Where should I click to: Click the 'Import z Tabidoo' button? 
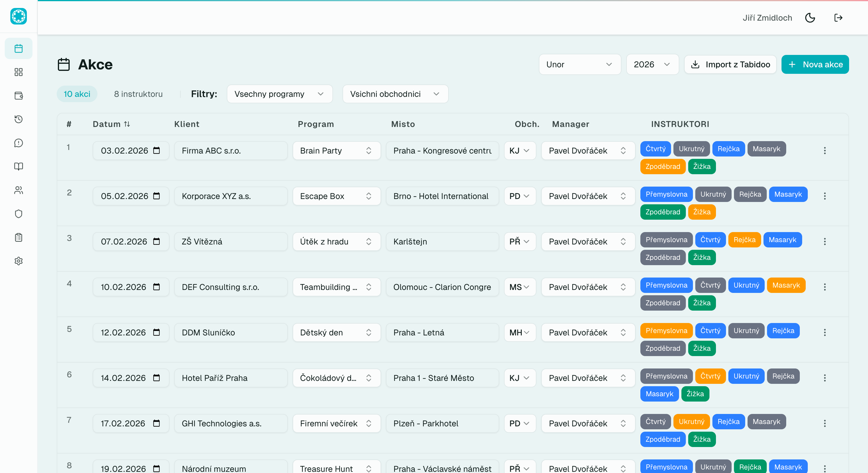730,64
